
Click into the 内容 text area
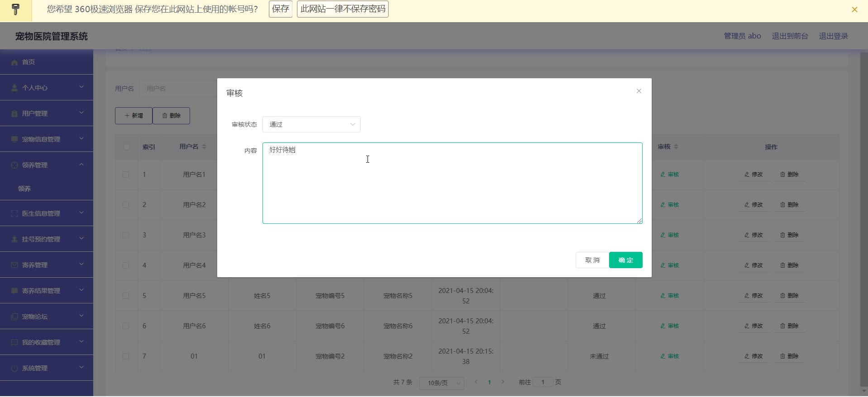click(x=453, y=183)
